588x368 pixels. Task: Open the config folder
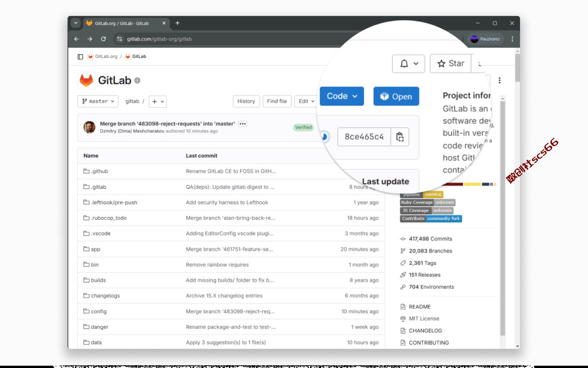99,311
